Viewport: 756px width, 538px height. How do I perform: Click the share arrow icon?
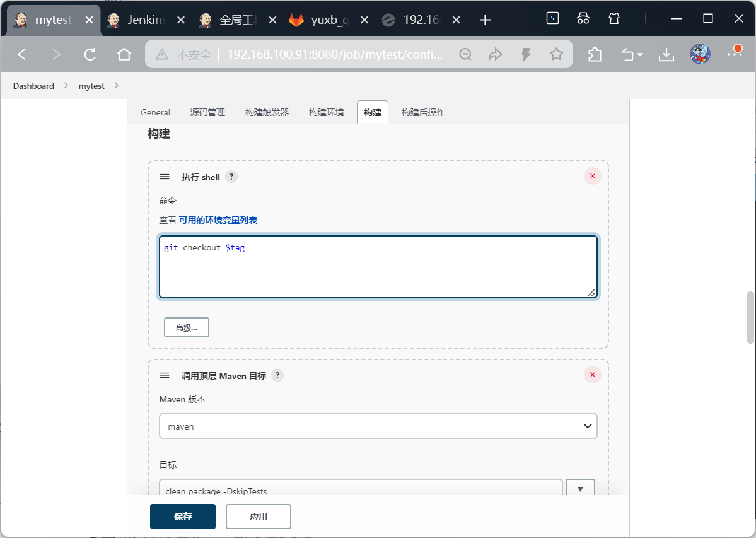(x=496, y=54)
